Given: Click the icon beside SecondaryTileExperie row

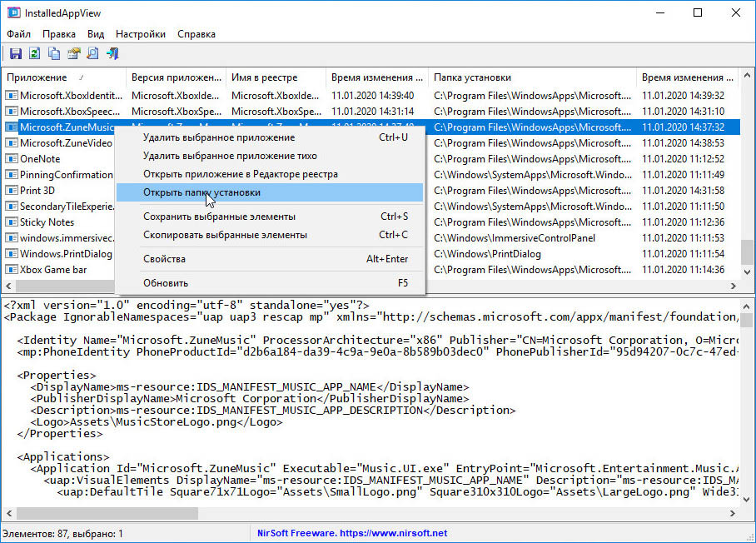Looking at the screenshot, I should pyautogui.click(x=12, y=207).
